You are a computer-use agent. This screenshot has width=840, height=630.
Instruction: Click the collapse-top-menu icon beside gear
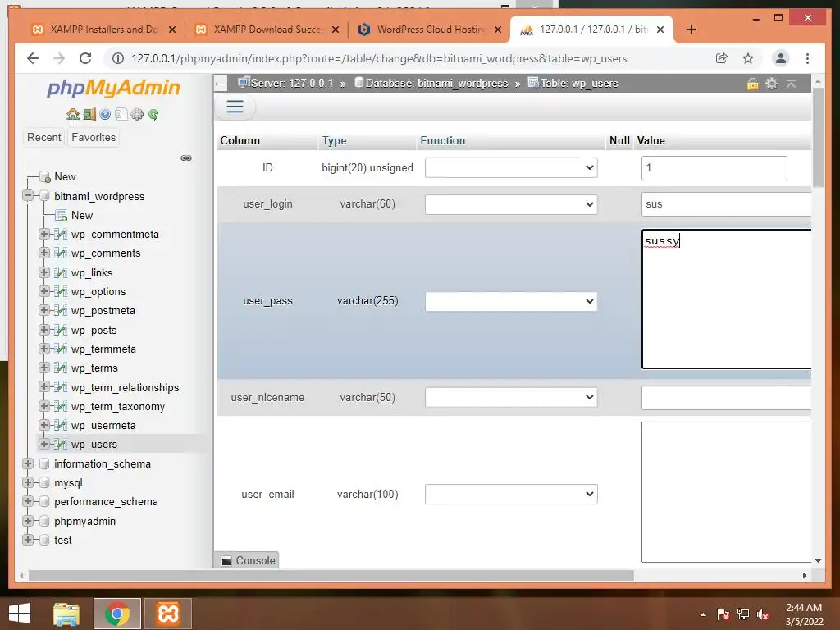point(792,84)
